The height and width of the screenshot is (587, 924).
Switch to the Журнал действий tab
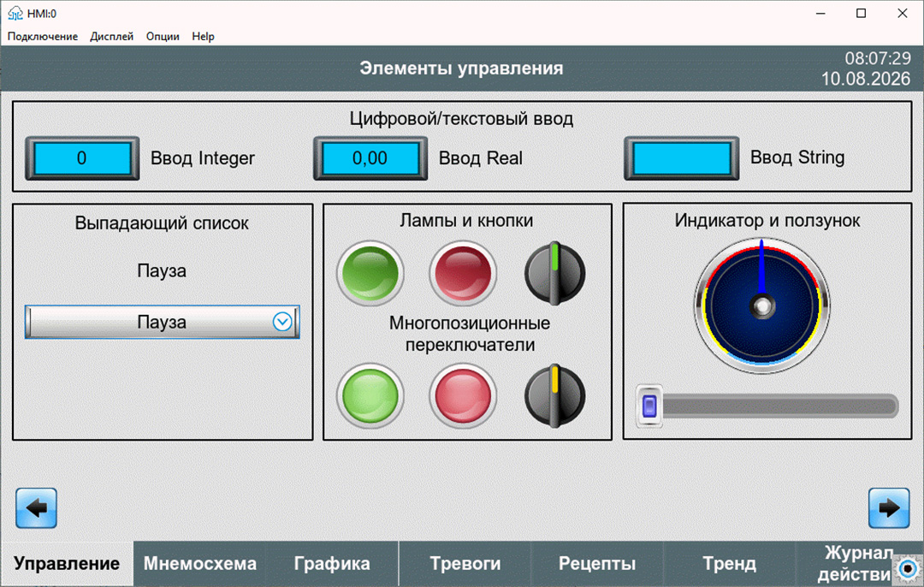855,563
